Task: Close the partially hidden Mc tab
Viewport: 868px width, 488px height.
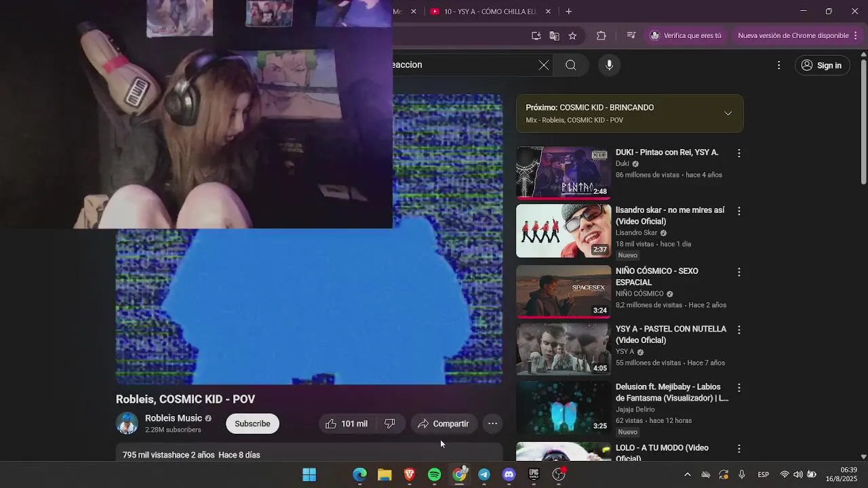Action: coord(414,12)
